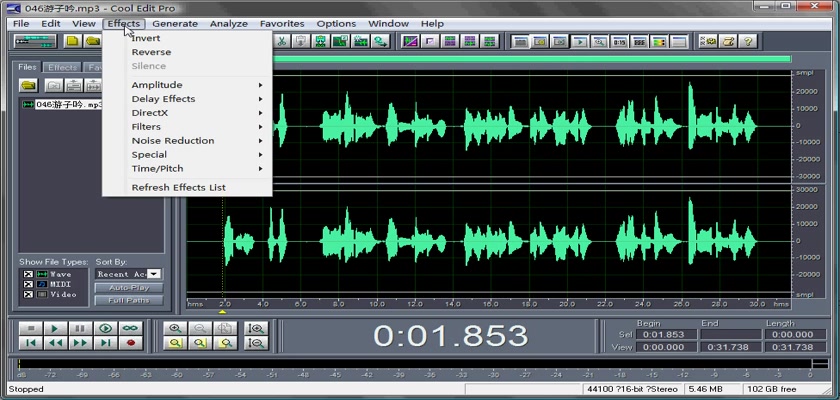Screen dimensions: 840x400
Task: Click the Sel End time field
Action: click(731, 335)
